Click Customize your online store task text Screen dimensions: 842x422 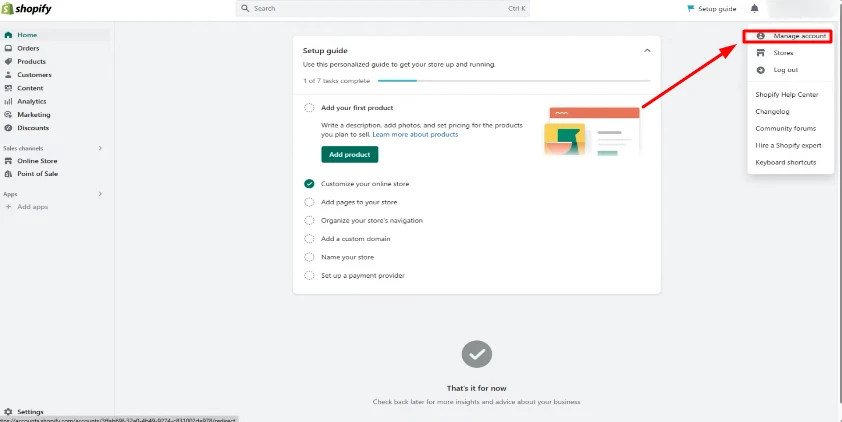click(365, 184)
